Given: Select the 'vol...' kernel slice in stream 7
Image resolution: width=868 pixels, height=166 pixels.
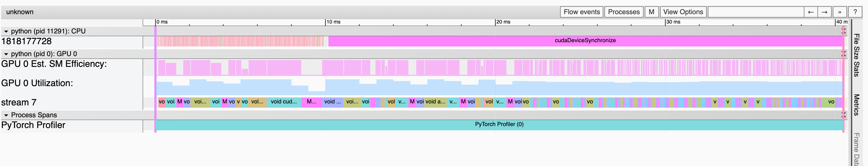Looking at the screenshot, I should point(257,102).
